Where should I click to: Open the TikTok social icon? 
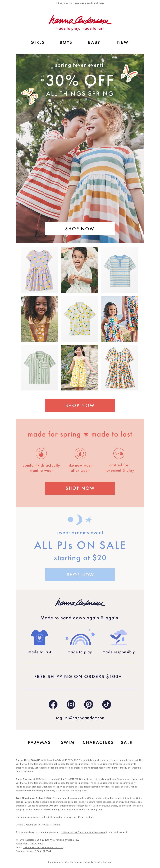[107, 704]
